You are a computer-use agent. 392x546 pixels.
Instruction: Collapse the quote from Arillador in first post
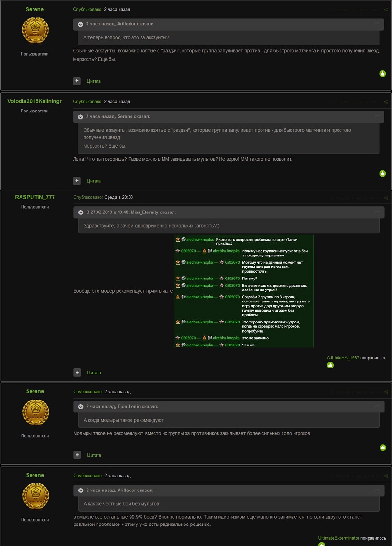tap(81, 24)
